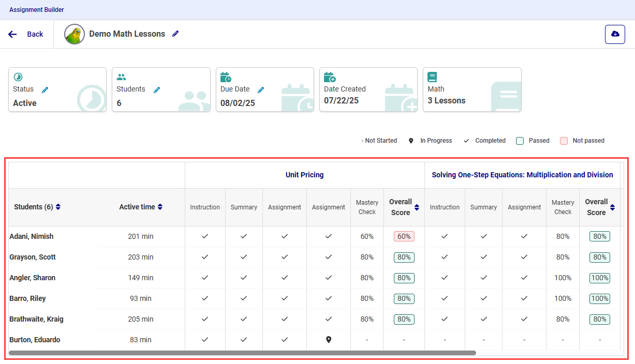This screenshot has width=635, height=364.
Task: Click the Date Created card
Action: coord(368,89)
